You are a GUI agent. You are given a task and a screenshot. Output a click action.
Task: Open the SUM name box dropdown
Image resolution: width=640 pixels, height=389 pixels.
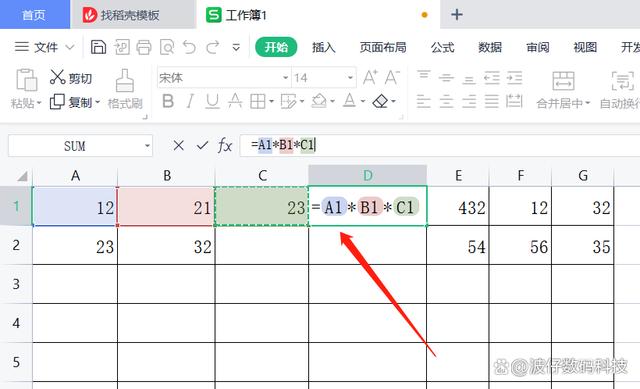click(x=147, y=146)
